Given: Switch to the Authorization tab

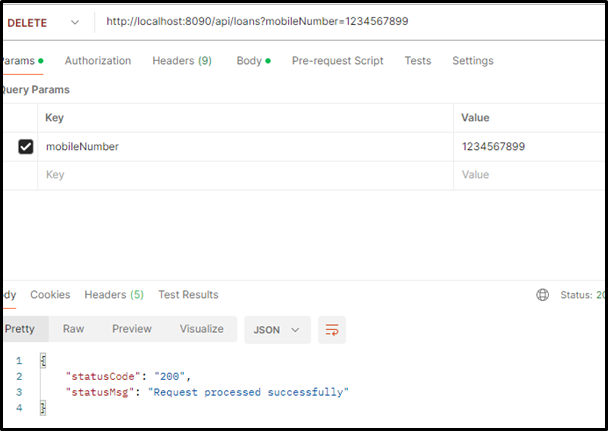Looking at the screenshot, I should pos(98,61).
